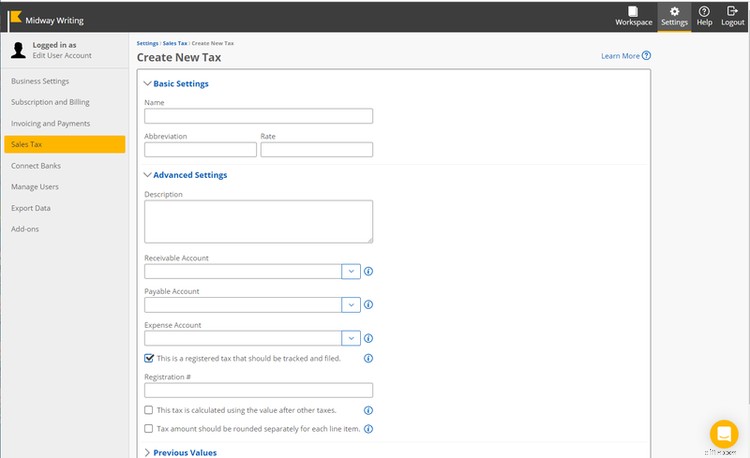The height and width of the screenshot is (458, 750).
Task: Click the Expense Account text box
Action: [243, 338]
